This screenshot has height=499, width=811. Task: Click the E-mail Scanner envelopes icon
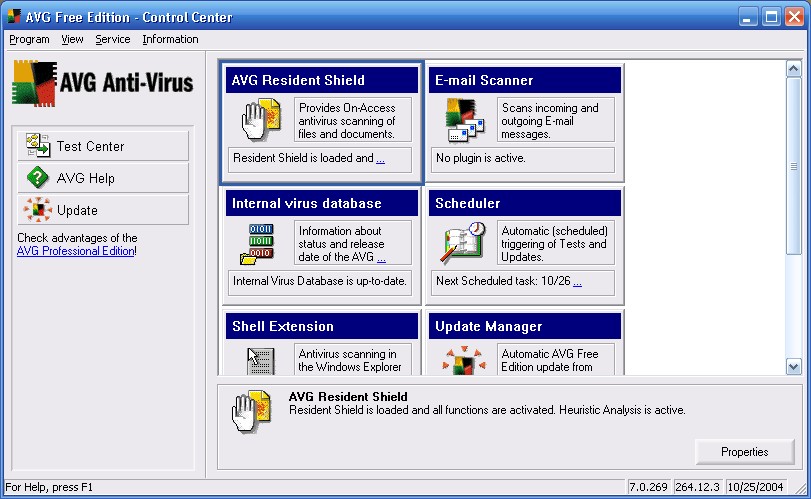click(x=464, y=120)
